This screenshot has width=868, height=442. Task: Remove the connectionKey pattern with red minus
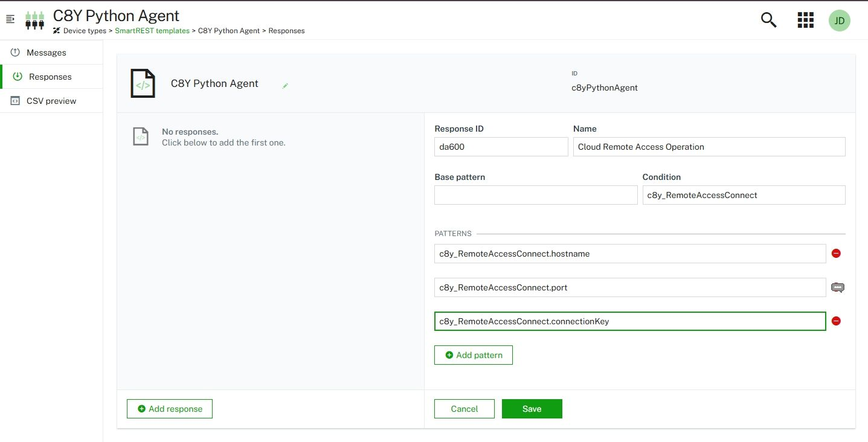pos(836,321)
